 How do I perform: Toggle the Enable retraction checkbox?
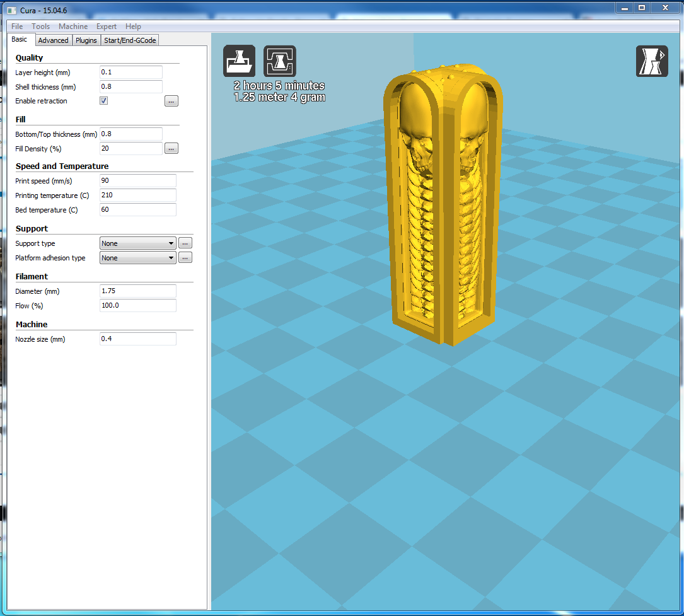[x=104, y=101]
